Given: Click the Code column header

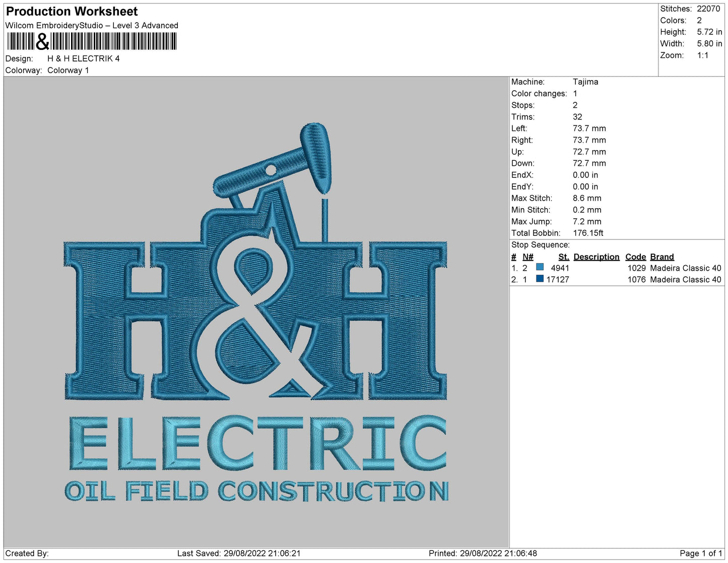Looking at the screenshot, I should pyautogui.click(x=635, y=257).
